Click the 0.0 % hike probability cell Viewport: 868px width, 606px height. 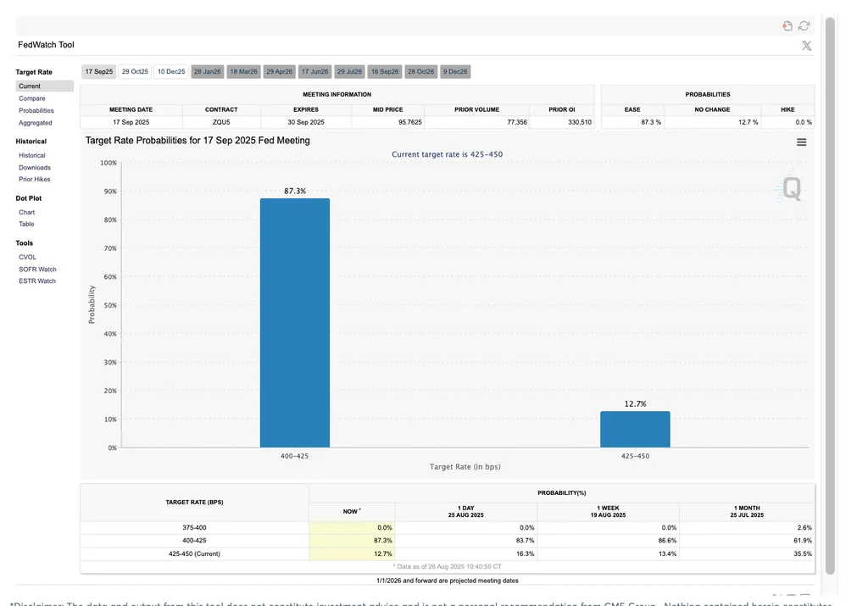[787, 122]
